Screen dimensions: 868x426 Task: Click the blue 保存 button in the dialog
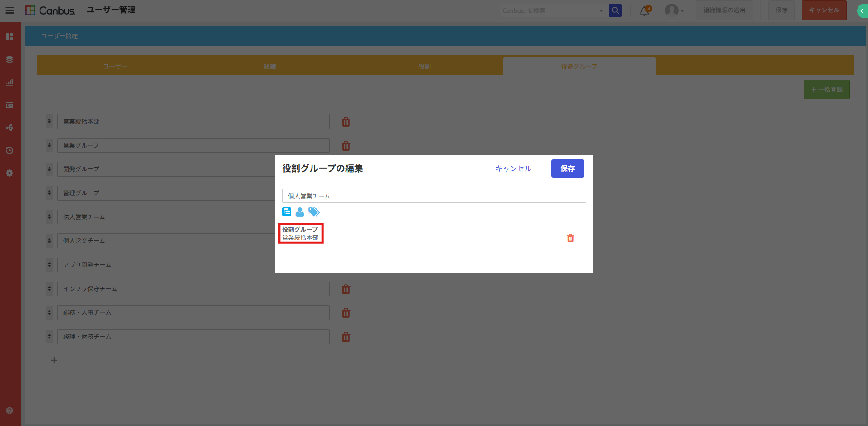pos(567,168)
